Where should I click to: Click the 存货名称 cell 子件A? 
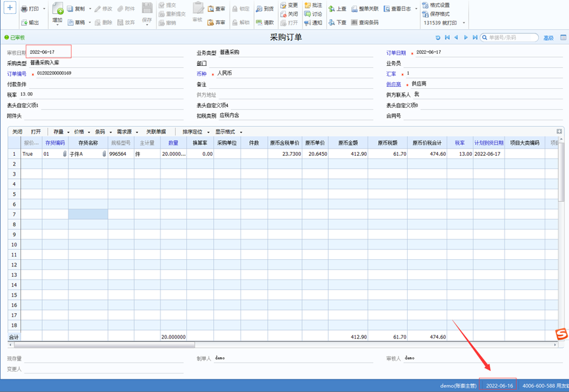pos(88,154)
